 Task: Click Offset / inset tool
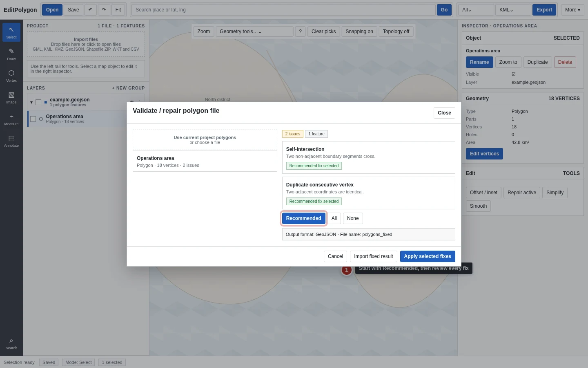point(483,193)
